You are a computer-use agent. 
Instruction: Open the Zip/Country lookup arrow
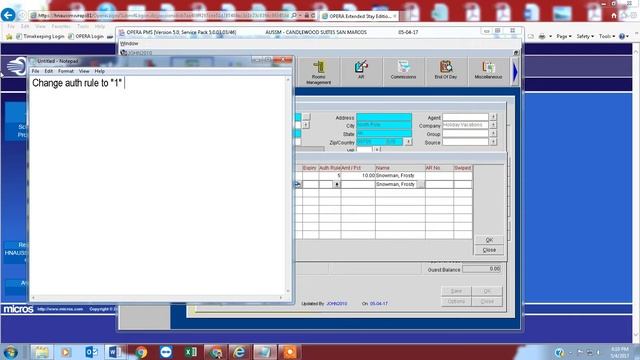coord(408,142)
